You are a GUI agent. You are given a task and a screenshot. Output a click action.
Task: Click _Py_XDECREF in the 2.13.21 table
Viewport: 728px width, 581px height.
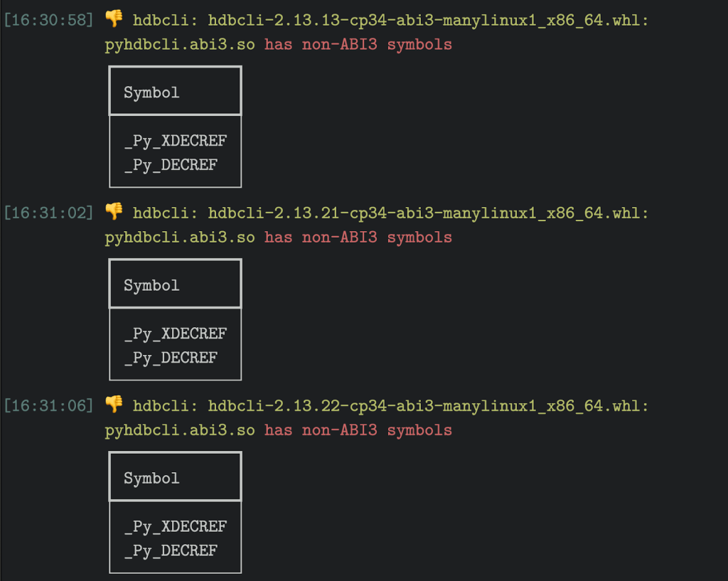175,334
